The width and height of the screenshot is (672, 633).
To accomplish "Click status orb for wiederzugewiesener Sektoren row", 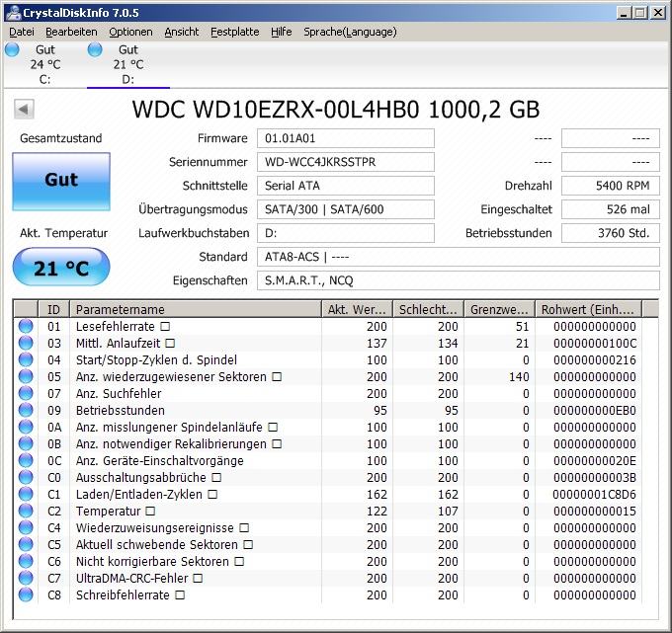I will tap(26, 376).
